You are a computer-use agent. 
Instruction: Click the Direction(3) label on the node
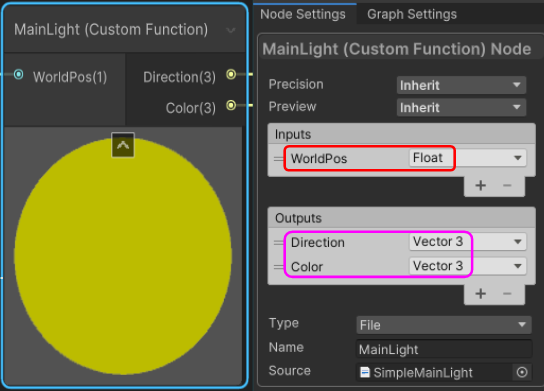(x=179, y=77)
